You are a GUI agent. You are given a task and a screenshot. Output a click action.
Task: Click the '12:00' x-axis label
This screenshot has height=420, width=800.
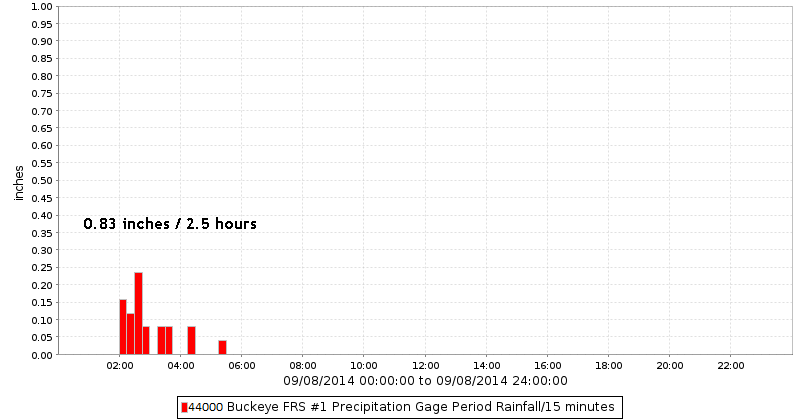(x=426, y=366)
